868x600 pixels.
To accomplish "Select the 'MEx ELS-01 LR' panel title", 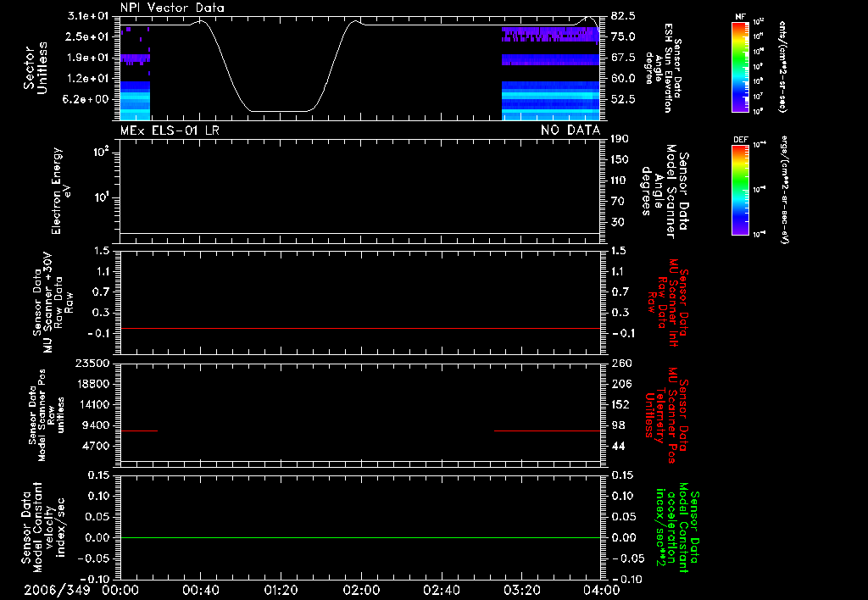I will coord(170,130).
